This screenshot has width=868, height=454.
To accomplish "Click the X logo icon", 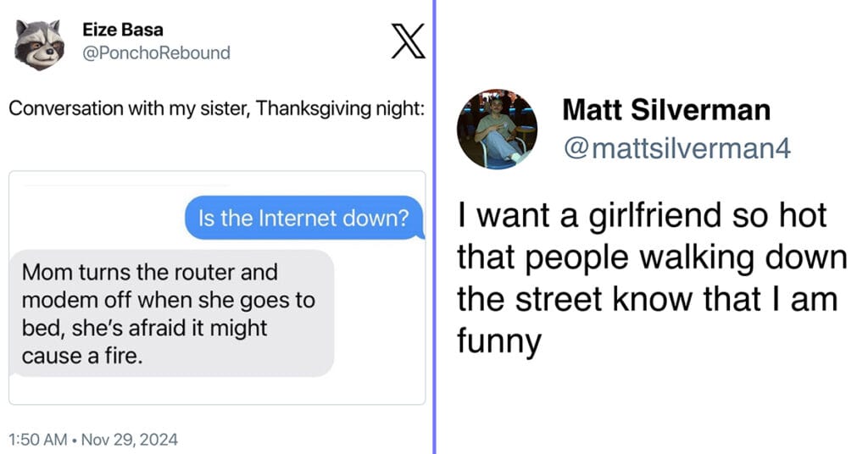I will pos(408,41).
